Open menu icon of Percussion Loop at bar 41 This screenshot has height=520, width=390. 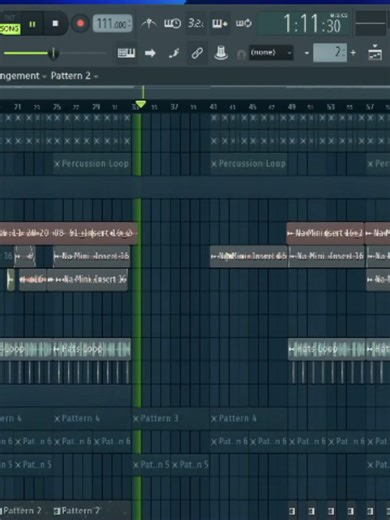coord(214,164)
